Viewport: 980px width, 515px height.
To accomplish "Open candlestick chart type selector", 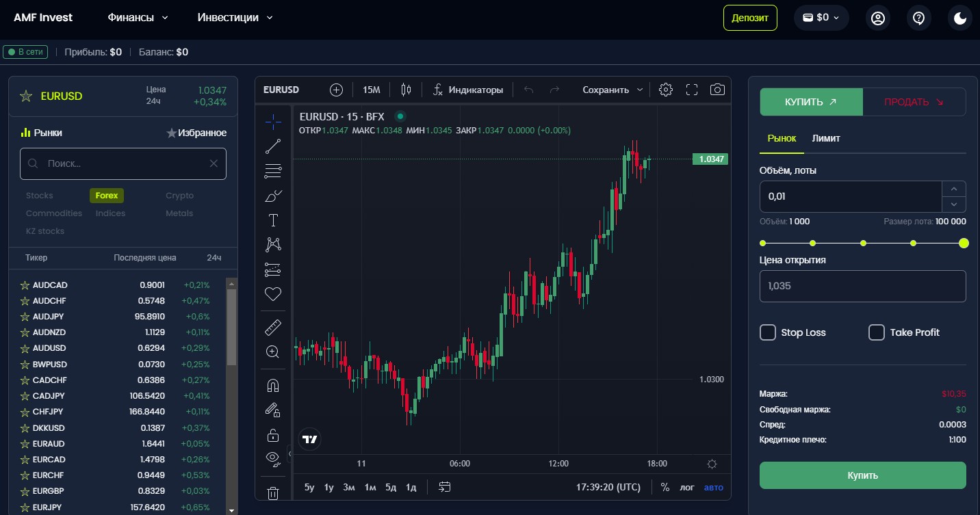I will click(407, 90).
